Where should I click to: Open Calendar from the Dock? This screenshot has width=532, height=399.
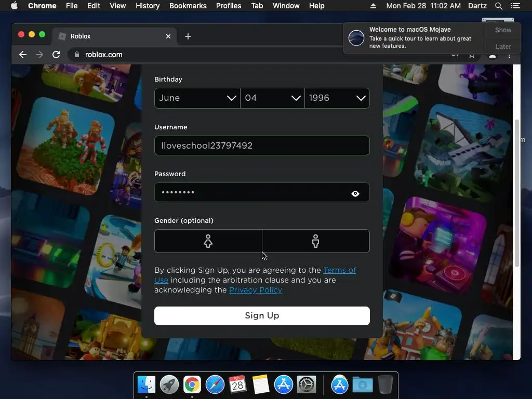tap(237, 385)
